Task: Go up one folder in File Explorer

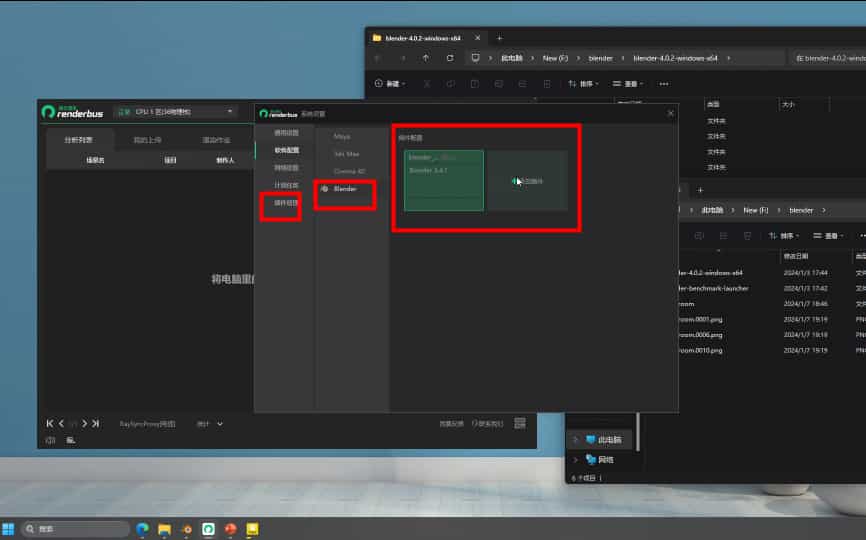Action: (426, 58)
